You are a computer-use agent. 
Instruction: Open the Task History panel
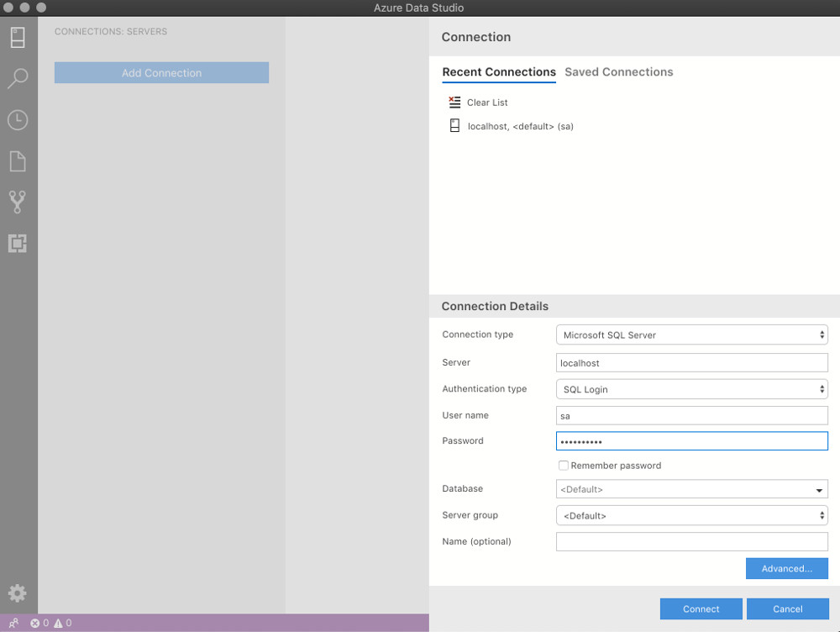[18, 119]
